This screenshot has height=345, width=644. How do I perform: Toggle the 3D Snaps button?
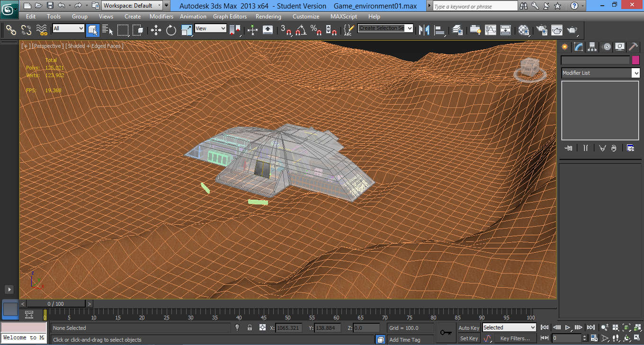pyautogui.click(x=286, y=30)
